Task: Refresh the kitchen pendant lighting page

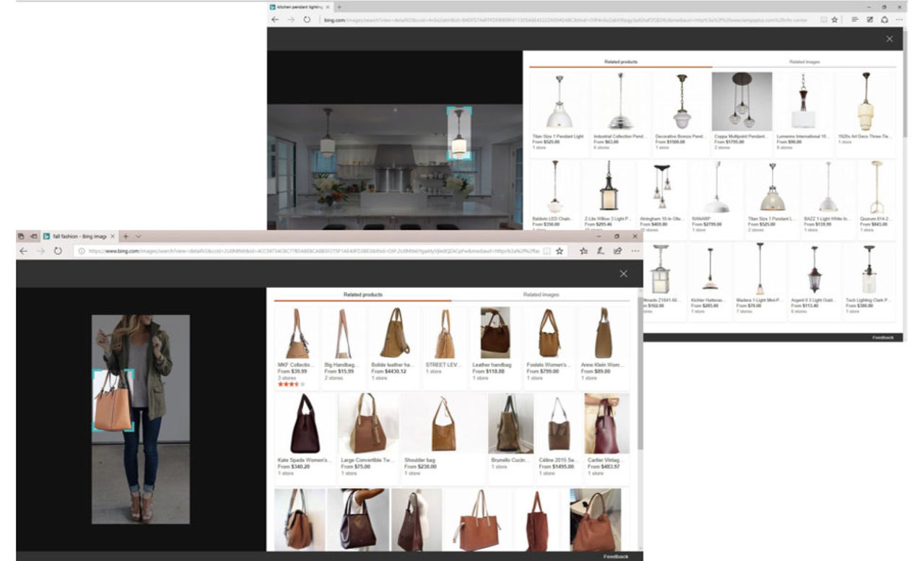Action: [x=307, y=20]
